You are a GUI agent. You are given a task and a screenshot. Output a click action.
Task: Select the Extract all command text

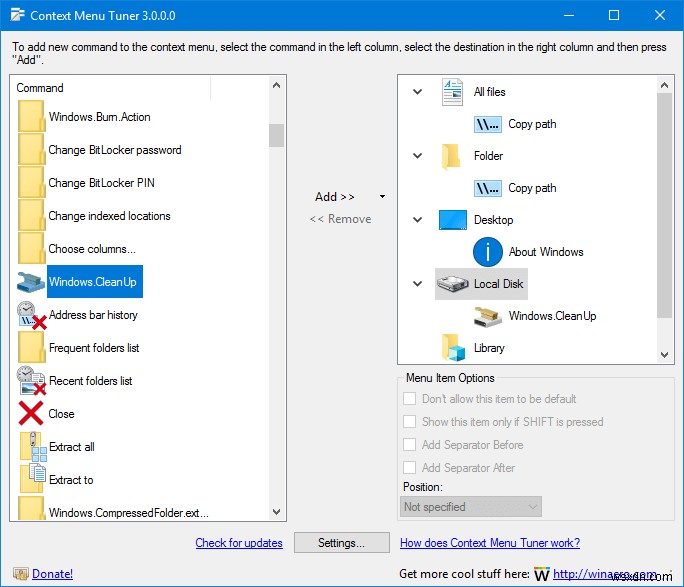72,447
